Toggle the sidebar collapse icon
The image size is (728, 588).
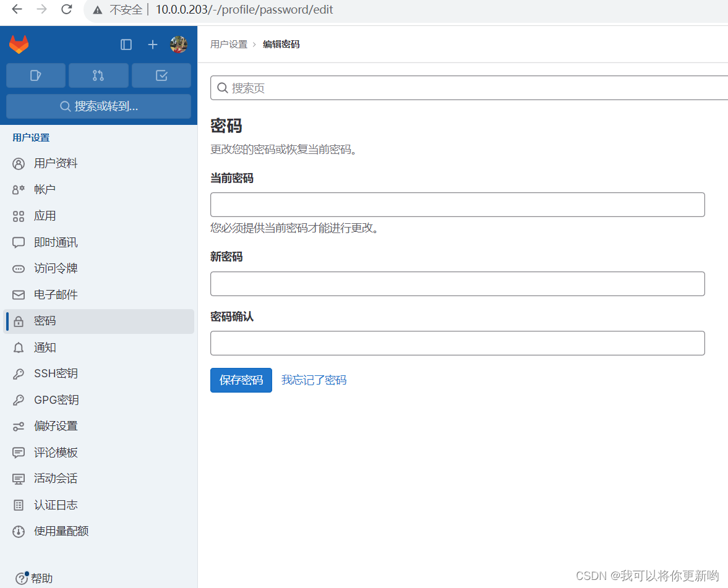point(126,45)
